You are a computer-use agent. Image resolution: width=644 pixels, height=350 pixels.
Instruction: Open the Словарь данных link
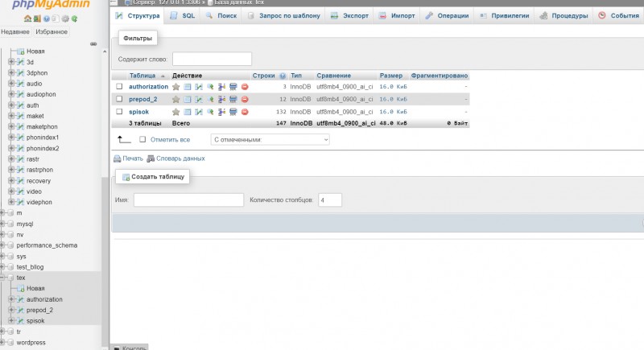(175, 159)
